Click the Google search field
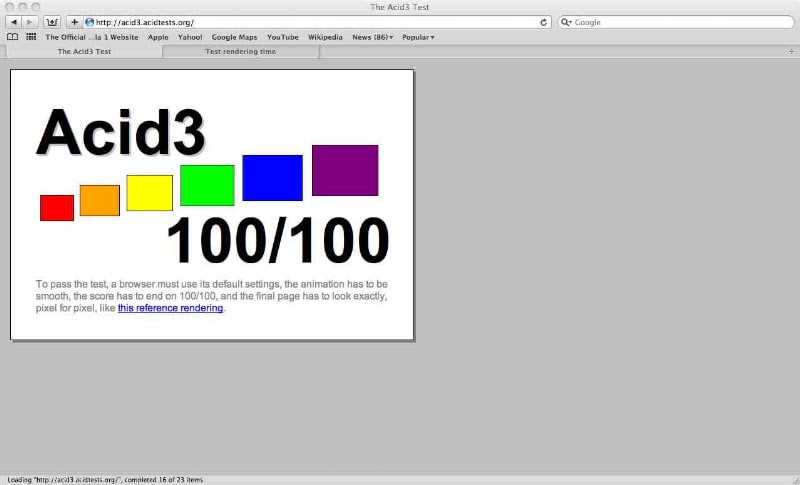This screenshot has width=800, height=485. click(x=676, y=22)
